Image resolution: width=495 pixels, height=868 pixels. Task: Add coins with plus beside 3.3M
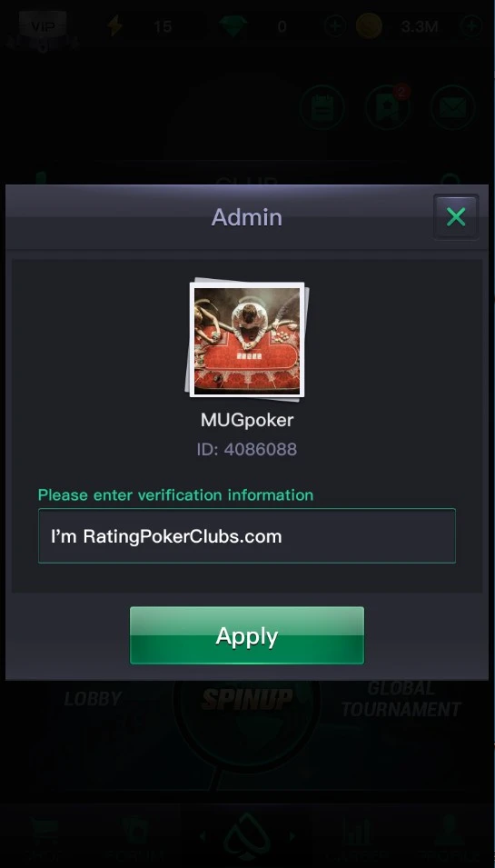[x=471, y=26]
